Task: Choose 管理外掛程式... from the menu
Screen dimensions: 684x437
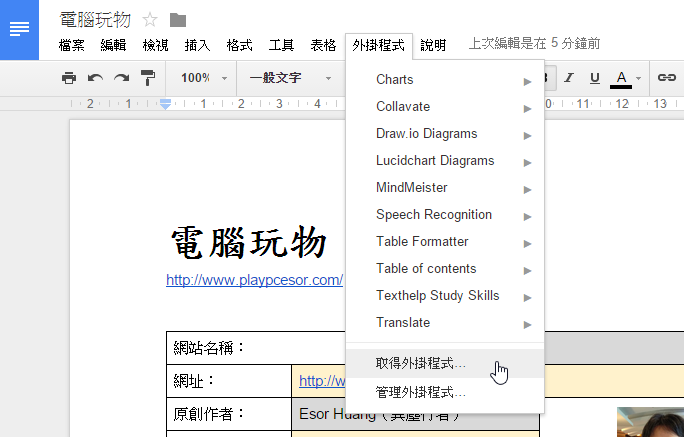Action: click(x=445, y=393)
